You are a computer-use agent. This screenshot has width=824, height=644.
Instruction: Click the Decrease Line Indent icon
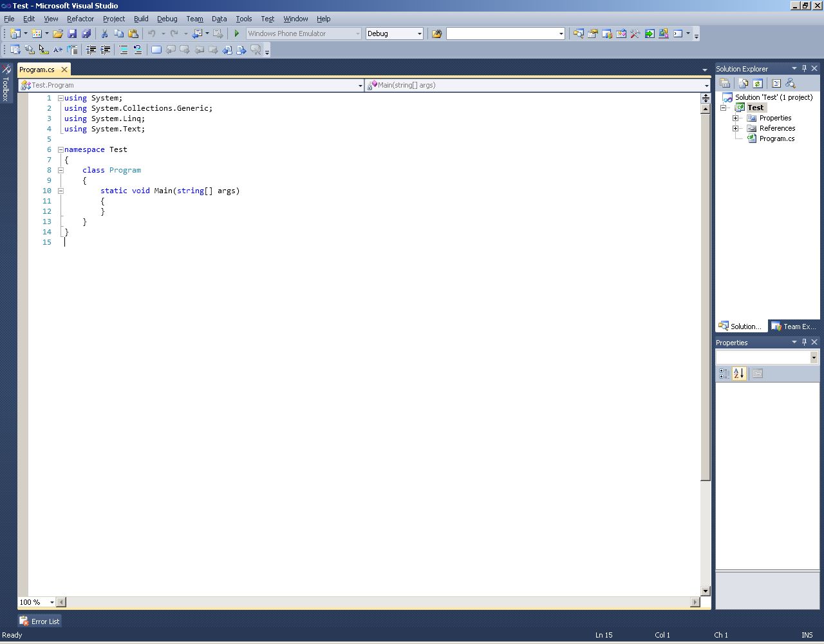coord(91,50)
